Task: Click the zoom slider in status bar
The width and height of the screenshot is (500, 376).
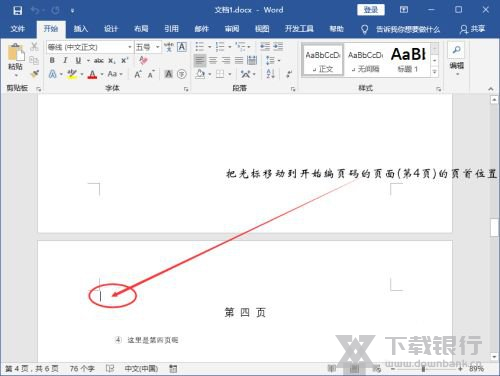Action: [423, 369]
